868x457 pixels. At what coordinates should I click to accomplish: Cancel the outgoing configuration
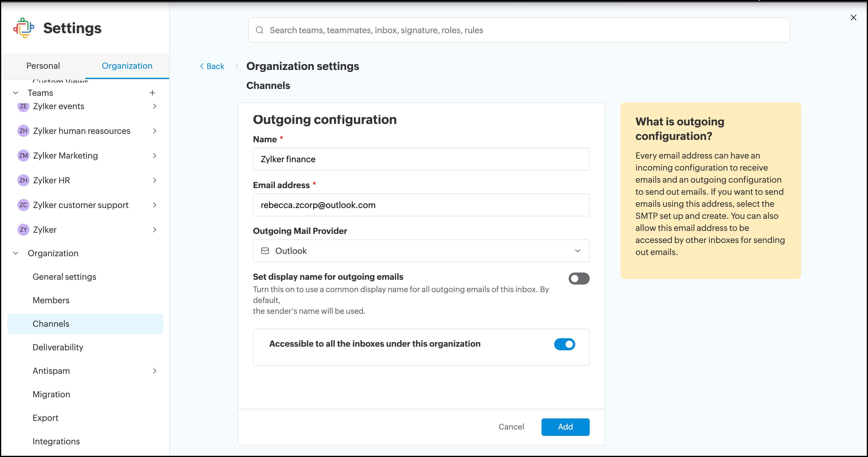(511, 426)
